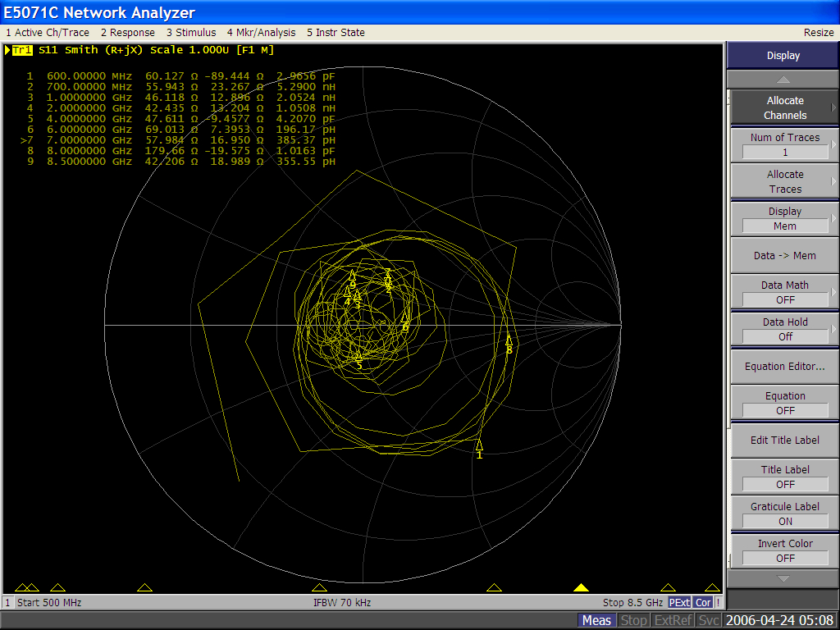Click the ExtRef status indicator
This screenshot has height=630, width=840.
click(x=673, y=620)
